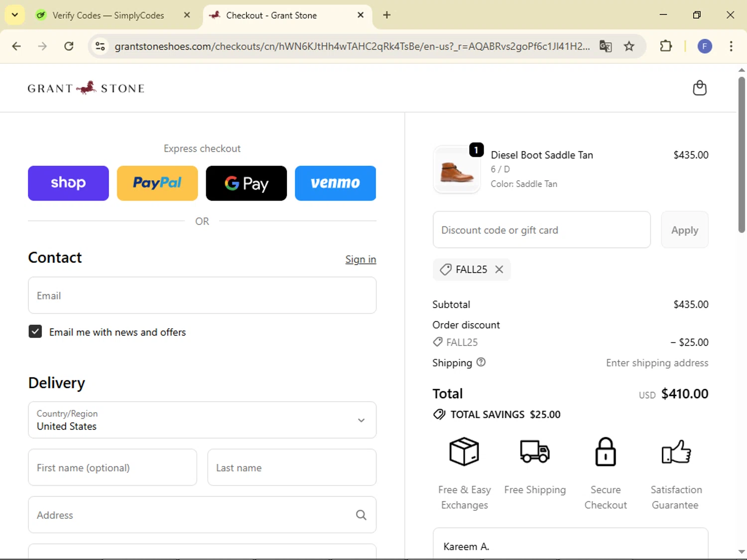This screenshot has width=747, height=560.
Task: Focus the Discount code or gift card field
Action: (542, 229)
